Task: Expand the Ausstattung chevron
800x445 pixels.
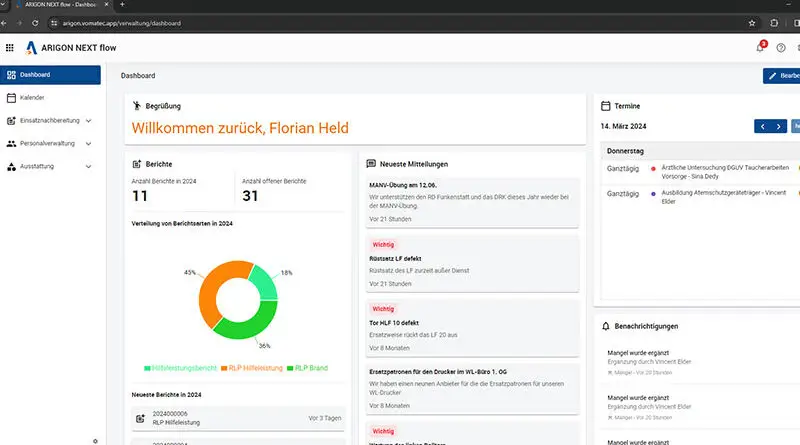Action: [x=88, y=167]
